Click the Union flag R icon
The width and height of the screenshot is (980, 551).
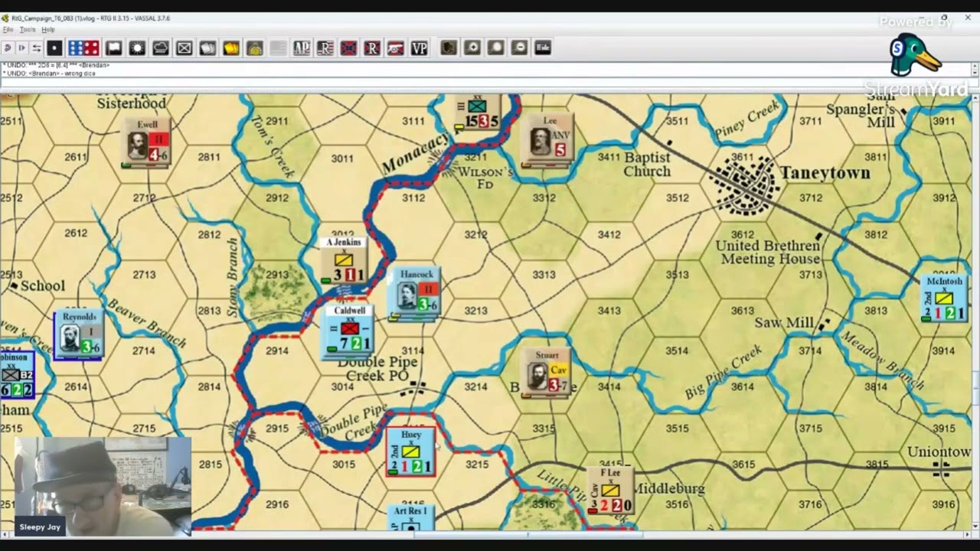pos(325,48)
